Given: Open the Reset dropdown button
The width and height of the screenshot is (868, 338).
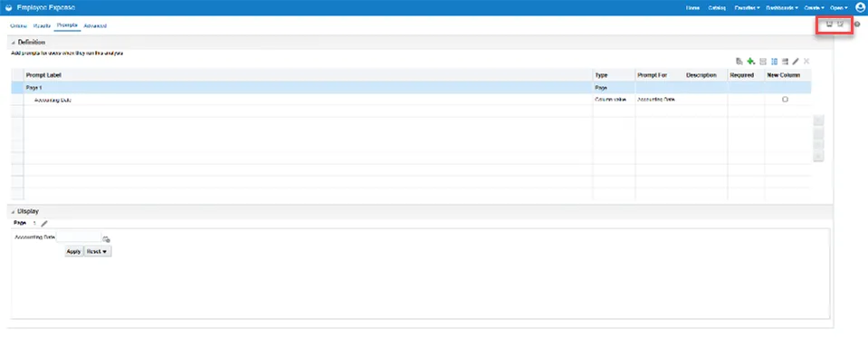Looking at the screenshot, I should click(98, 252).
